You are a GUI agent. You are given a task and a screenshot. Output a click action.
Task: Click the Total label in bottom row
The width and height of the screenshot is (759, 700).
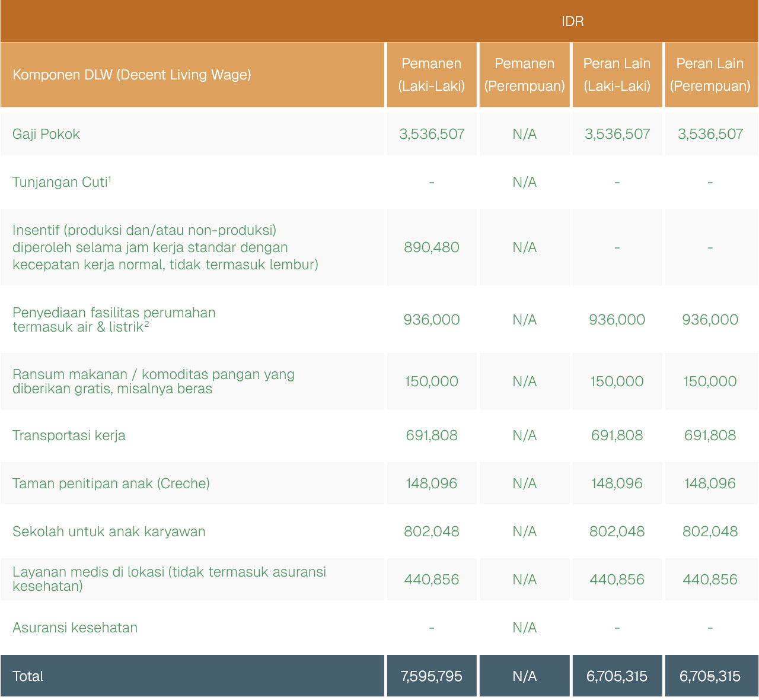click(28, 676)
